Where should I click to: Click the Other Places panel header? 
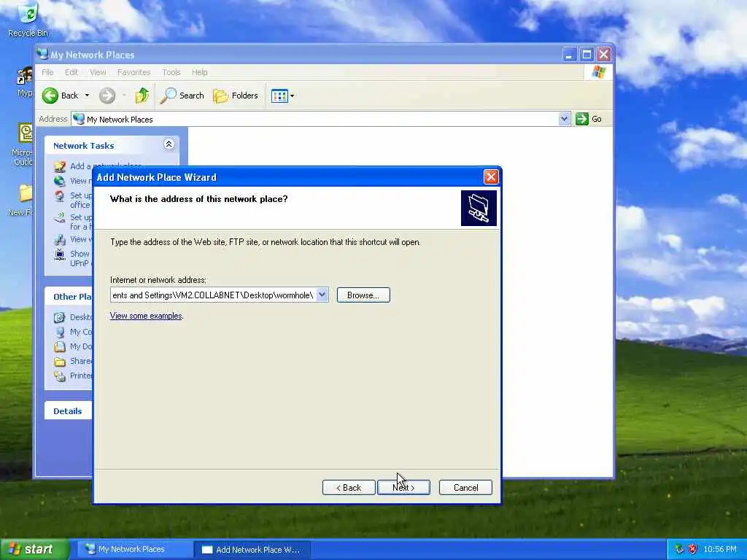(x=69, y=297)
